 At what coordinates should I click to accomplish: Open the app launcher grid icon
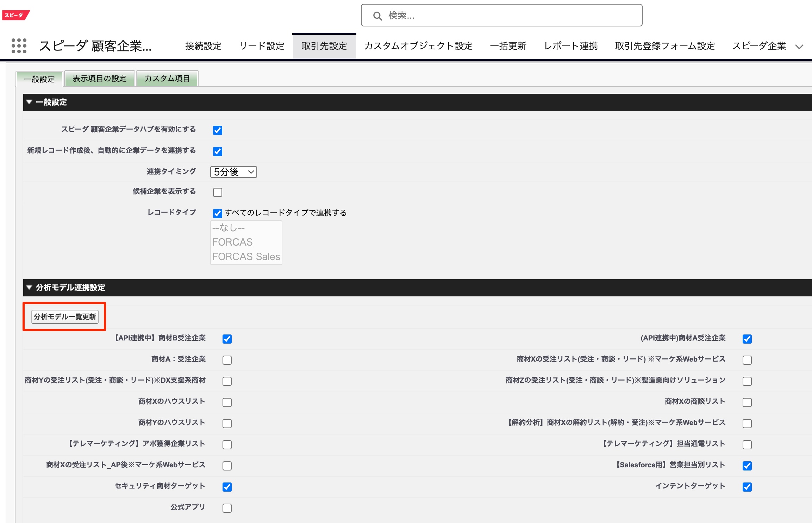pos(19,46)
